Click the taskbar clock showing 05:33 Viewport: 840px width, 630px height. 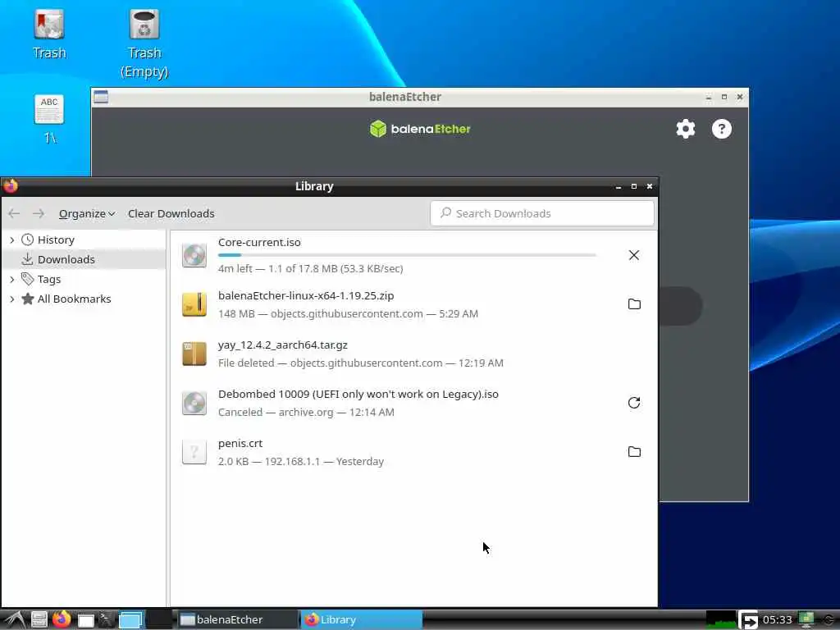point(778,620)
